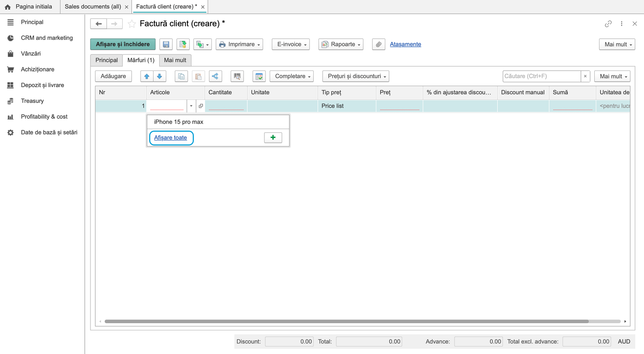
Task: Click the Adăugare button
Action: coord(113,76)
